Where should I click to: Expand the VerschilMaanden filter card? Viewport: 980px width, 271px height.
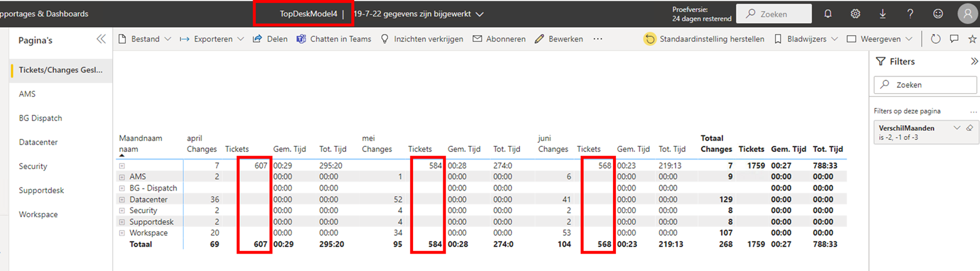tap(957, 128)
